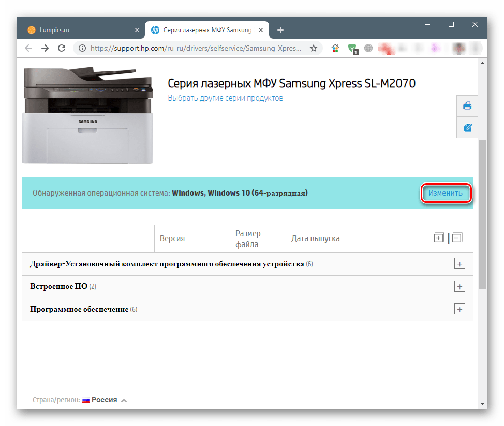Collapse all categories with the minus icon
504x426 pixels.
pyautogui.click(x=457, y=238)
